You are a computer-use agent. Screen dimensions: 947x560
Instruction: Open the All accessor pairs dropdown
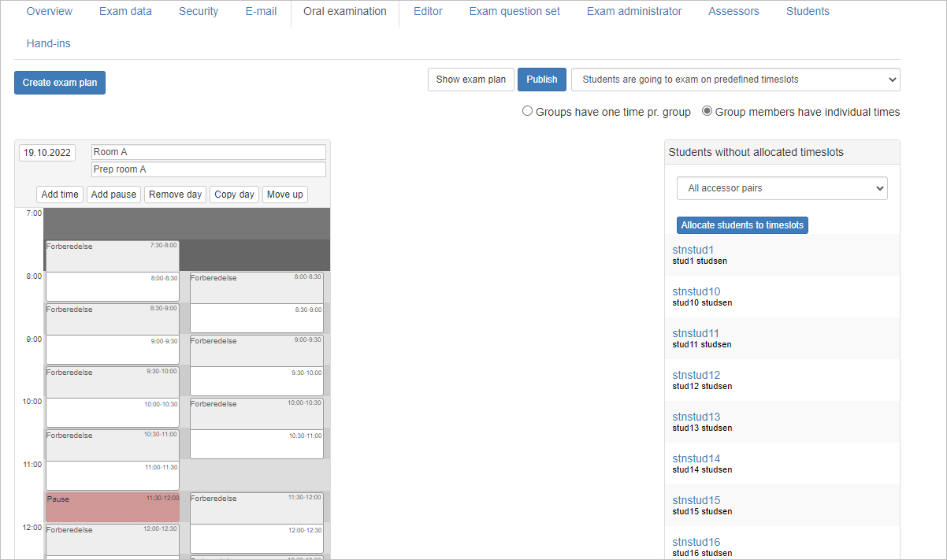[x=782, y=188]
